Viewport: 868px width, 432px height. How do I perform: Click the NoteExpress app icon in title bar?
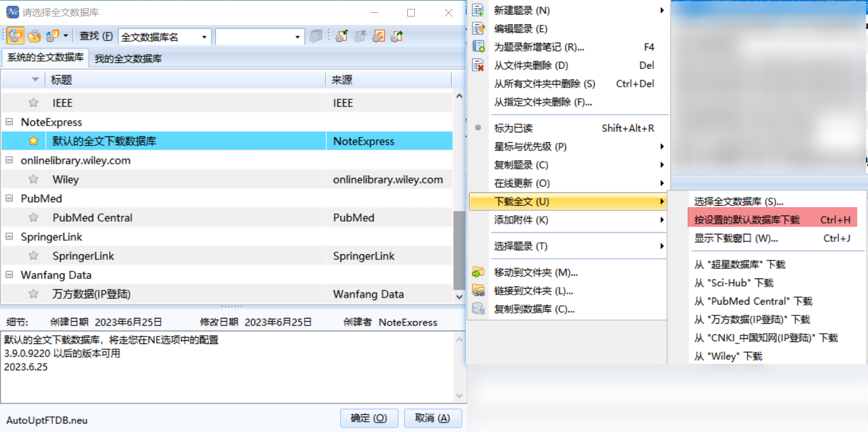(x=12, y=12)
